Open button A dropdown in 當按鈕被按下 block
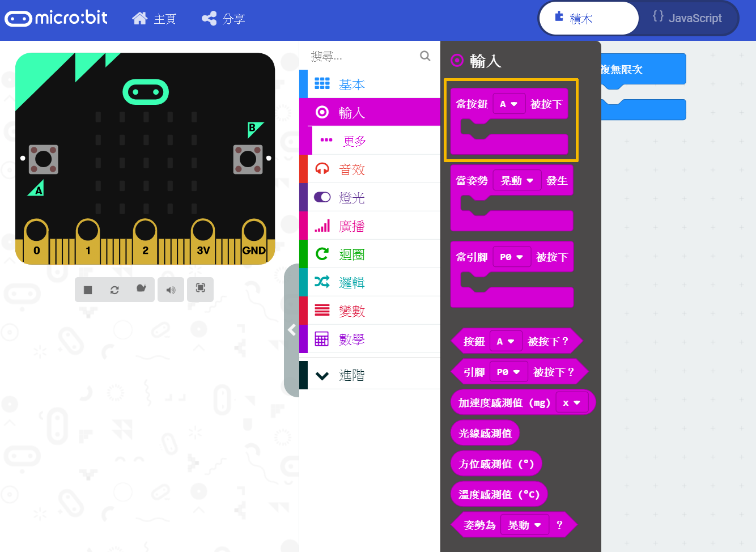 [509, 104]
